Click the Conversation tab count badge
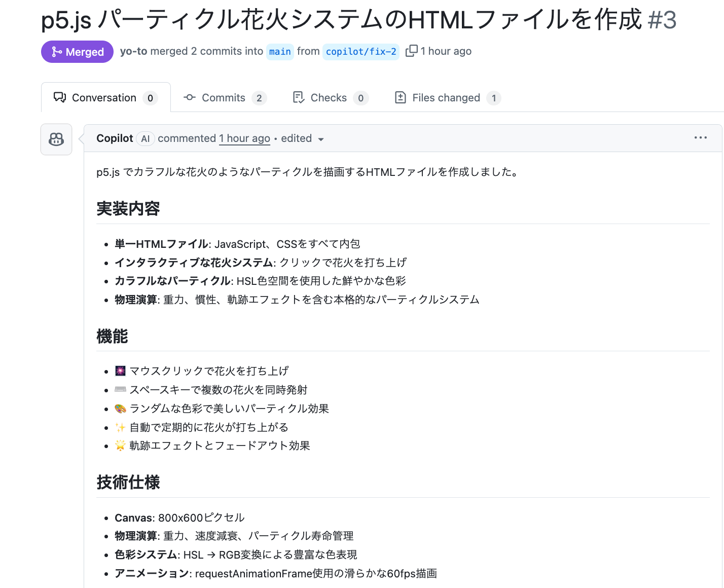The width and height of the screenshot is (724, 588). [150, 98]
